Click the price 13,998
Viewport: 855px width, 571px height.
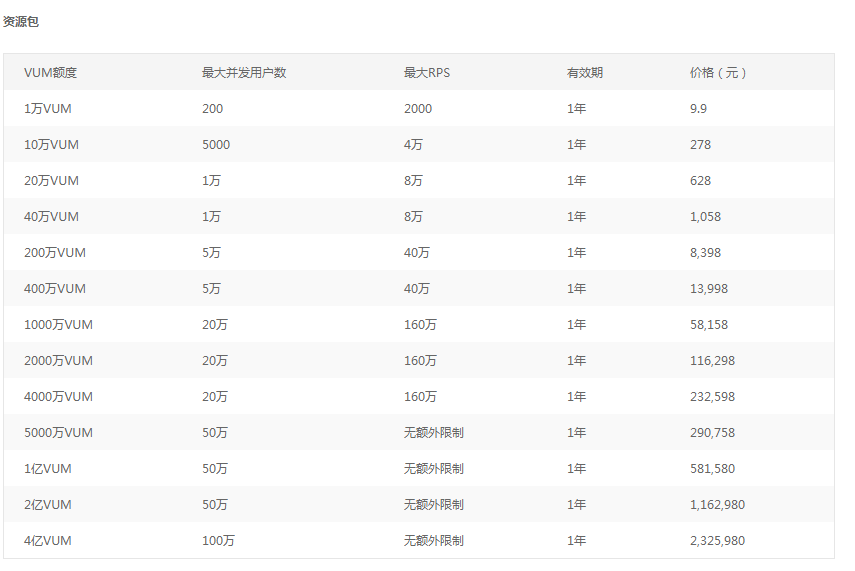(x=709, y=288)
